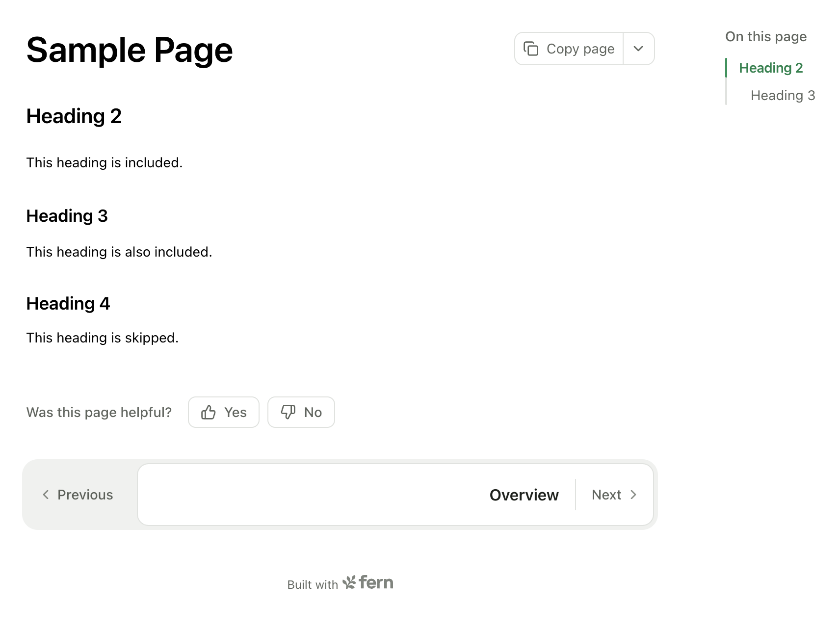Go to the Previous page

79,495
